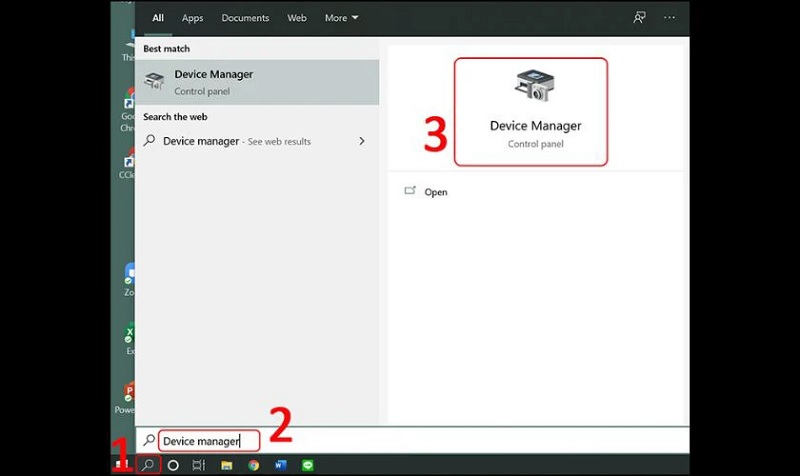Click Search the web heading
Image resolution: width=800 pixels, height=476 pixels.
point(175,117)
